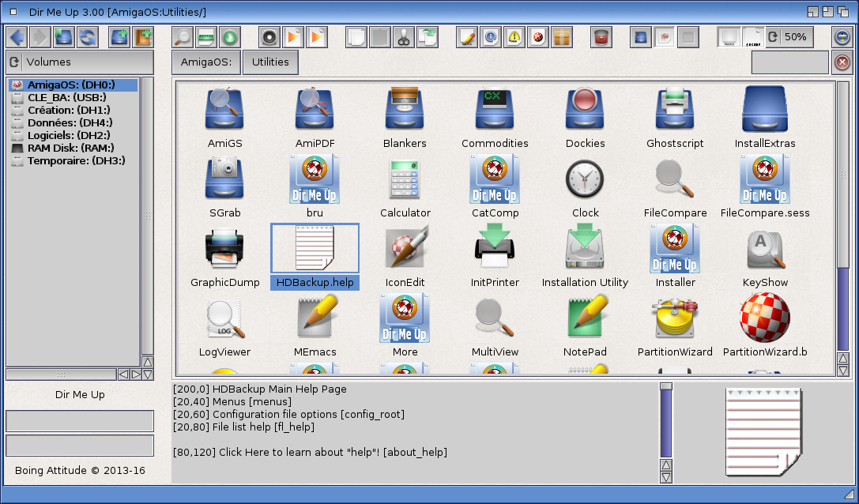Click the magnifying glass search icon
The image size is (859, 504).
(183, 36)
